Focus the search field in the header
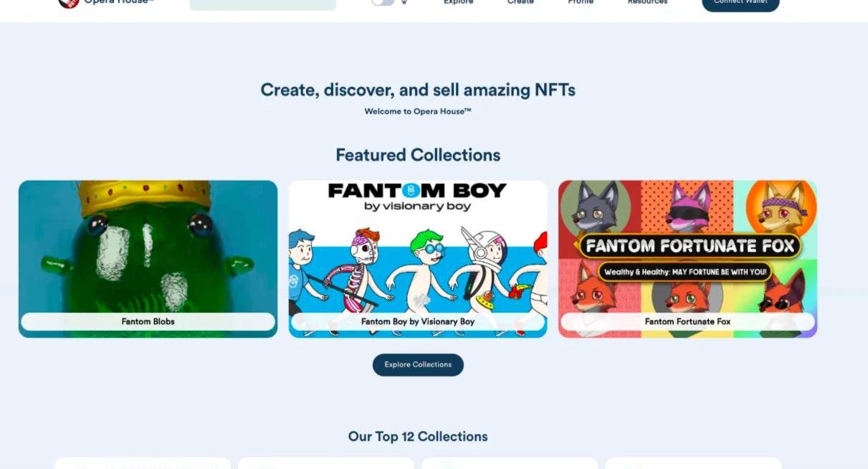Screen dimensions: 868x469 262,4
